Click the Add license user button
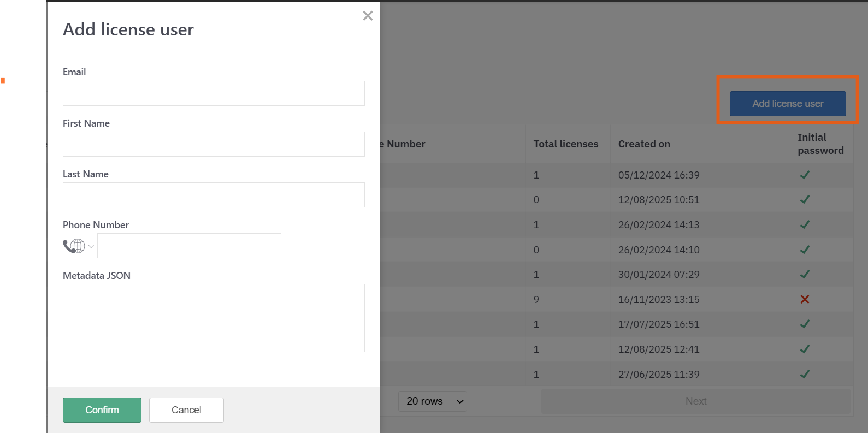 coord(787,104)
